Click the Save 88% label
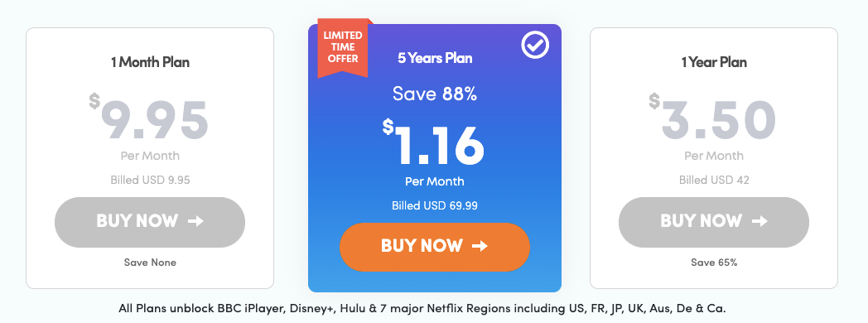868x323 pixels. pyautogui.click(x=435, y=94)
